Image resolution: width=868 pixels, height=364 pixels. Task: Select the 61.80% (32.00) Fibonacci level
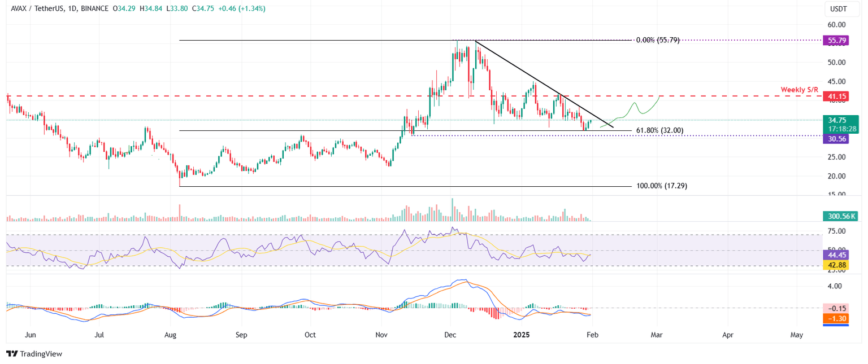[x=659, y=130]
